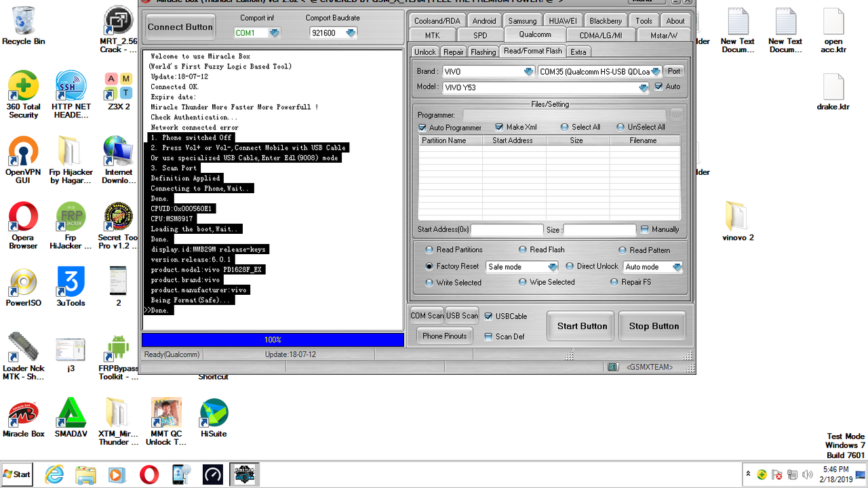Open HiSuite desktop shortcut

(214, 418)
